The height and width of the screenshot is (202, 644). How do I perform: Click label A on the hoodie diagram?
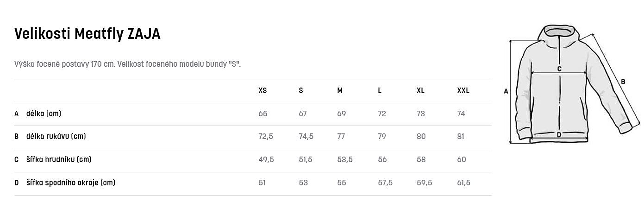click(x=506, y=92)
